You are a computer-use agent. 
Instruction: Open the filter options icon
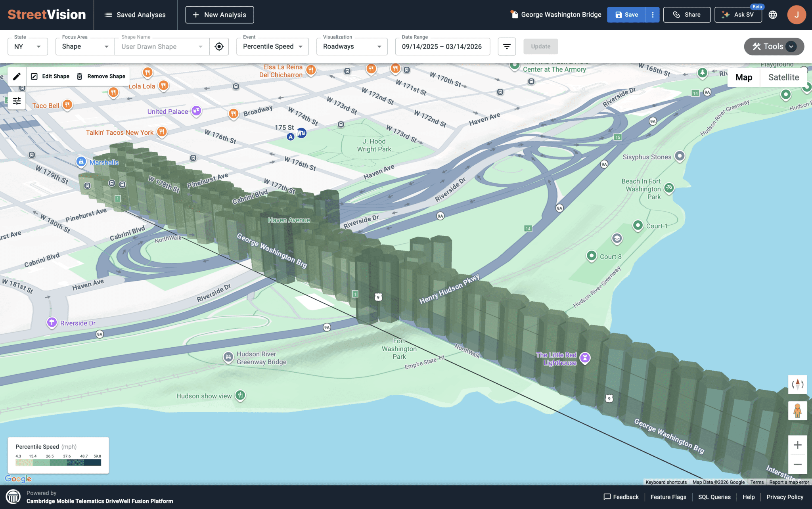[x=507, y=47]
